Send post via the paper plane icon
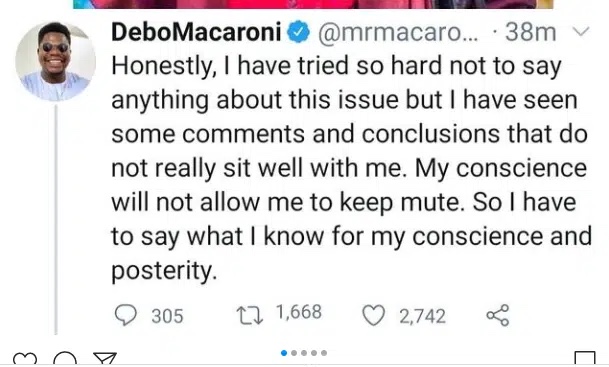 [x=105, y=359]
